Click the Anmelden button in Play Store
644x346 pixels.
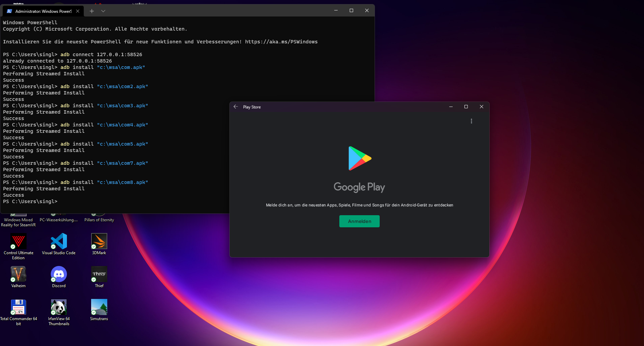click(359, 221)
